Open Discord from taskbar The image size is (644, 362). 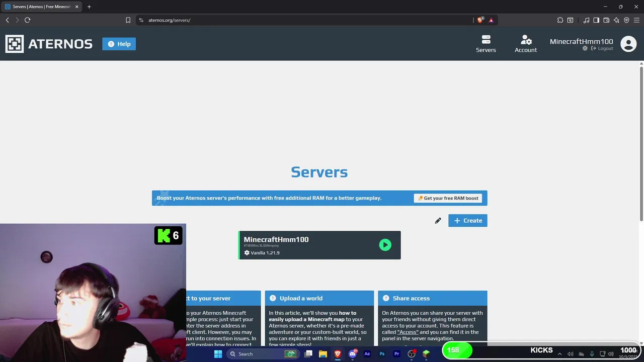click(x=353, y=354)
